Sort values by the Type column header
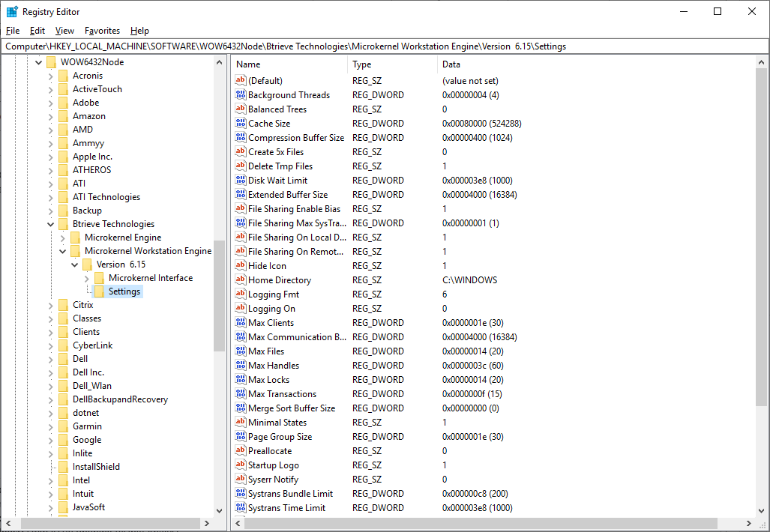 click(x=392, y=64)
